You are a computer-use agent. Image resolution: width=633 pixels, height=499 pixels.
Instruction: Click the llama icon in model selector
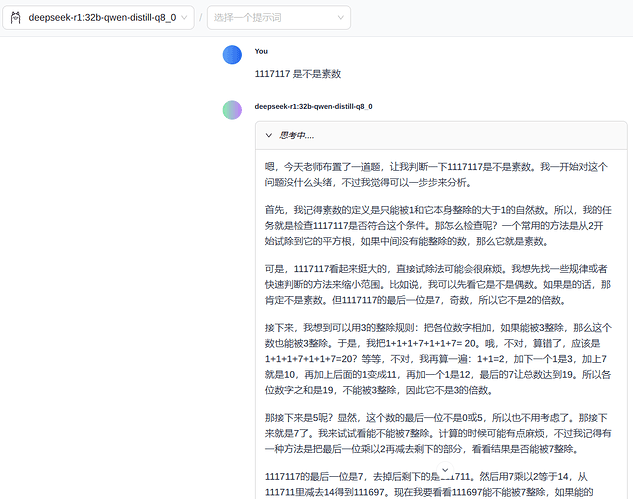15,18
